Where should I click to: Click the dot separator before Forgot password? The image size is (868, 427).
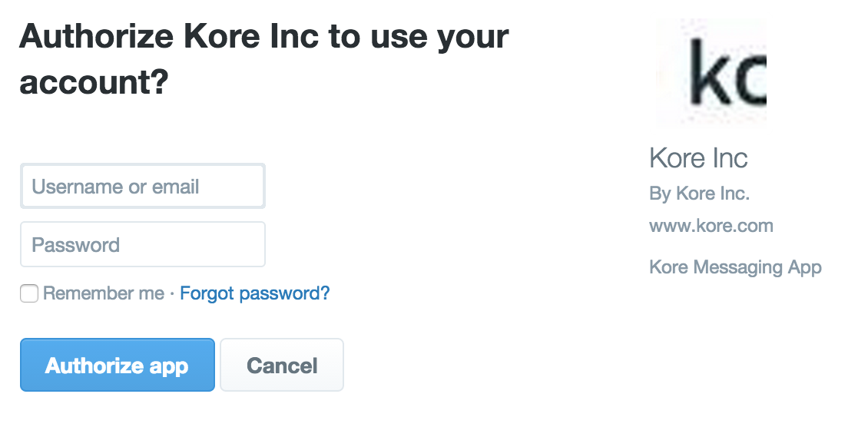(172, 293)
